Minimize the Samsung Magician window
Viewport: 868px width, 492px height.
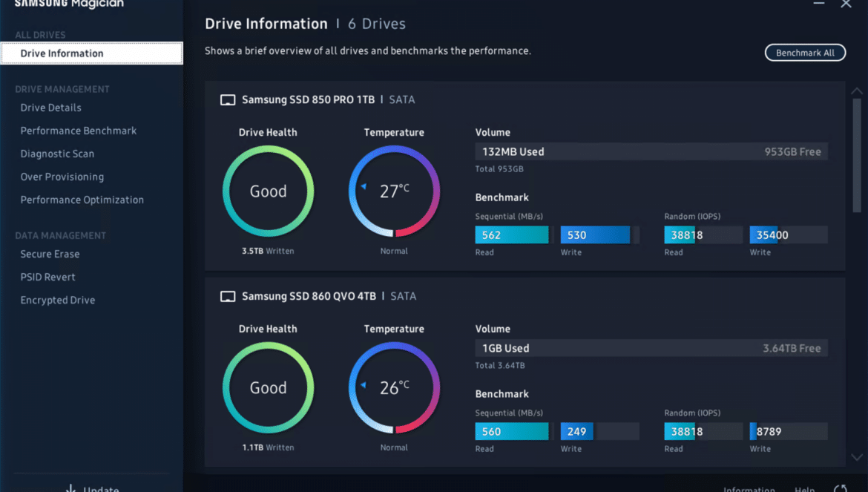tap(819, 3)
